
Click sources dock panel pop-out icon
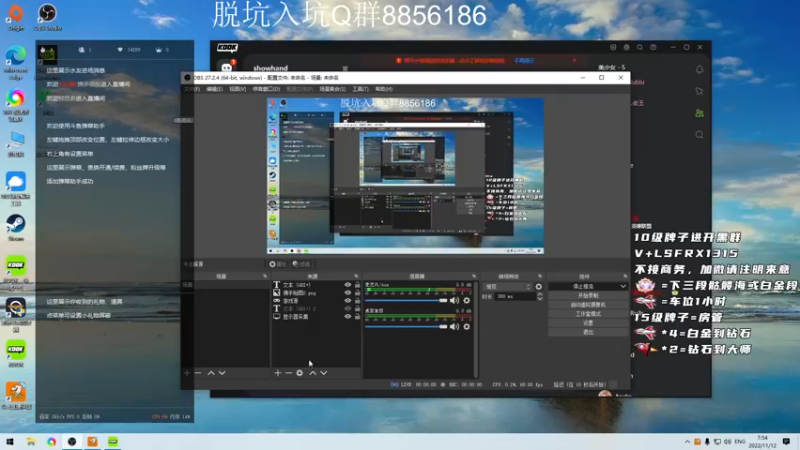(x=356, y=276)
